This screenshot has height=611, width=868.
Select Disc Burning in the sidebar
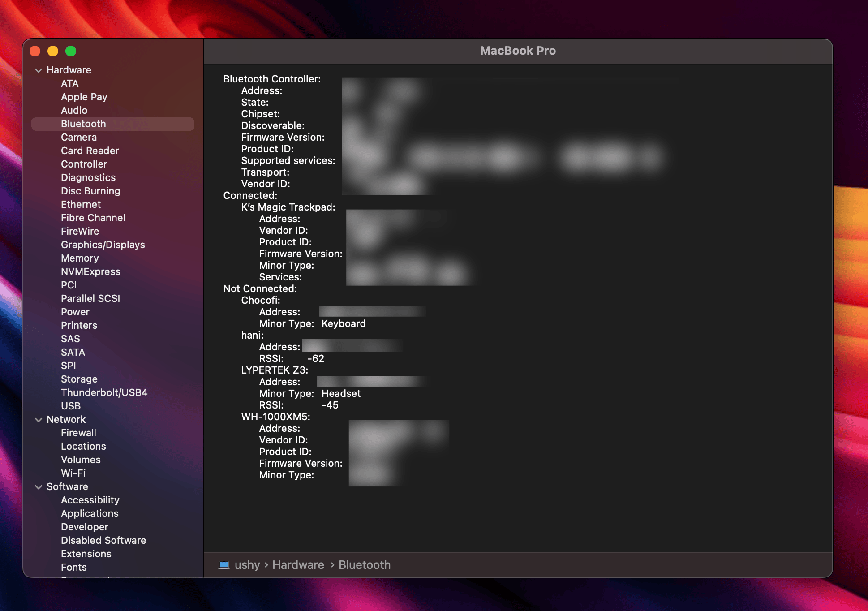tap(90, 191)
